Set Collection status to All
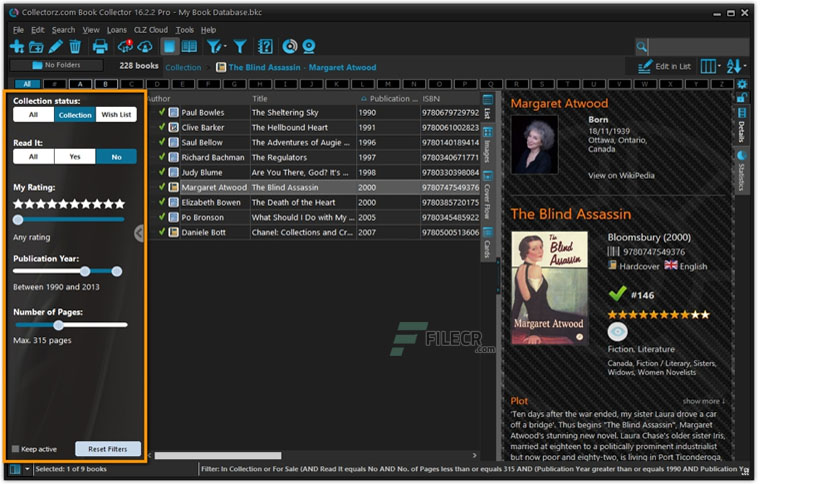 pyautogui.click(x=34, y=115)
